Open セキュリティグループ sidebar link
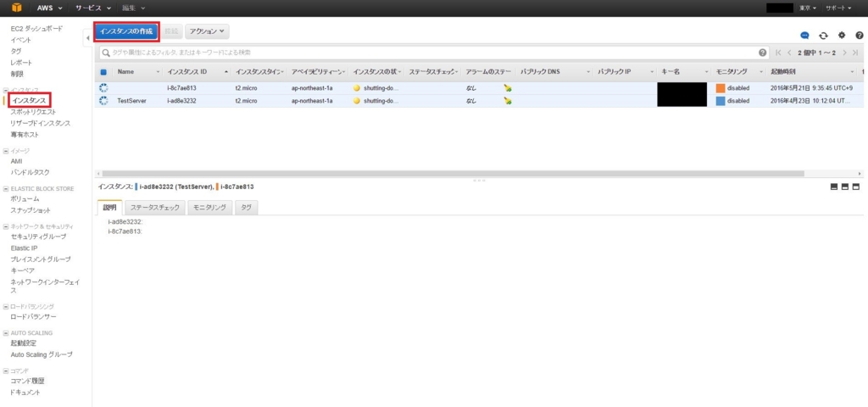Image resolution: width=868 pixels, height=407 pixels. [38, 237]
